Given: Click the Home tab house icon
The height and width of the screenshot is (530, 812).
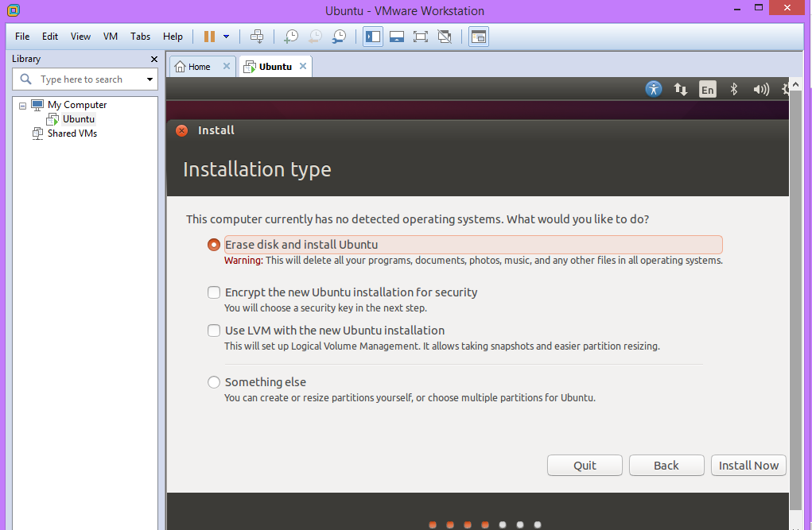Looking at the screenshot, I should tap(180, 66).
